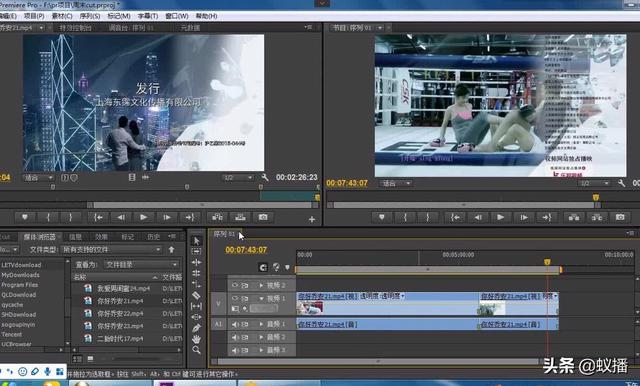Play sequence in Program monitor

501,217
